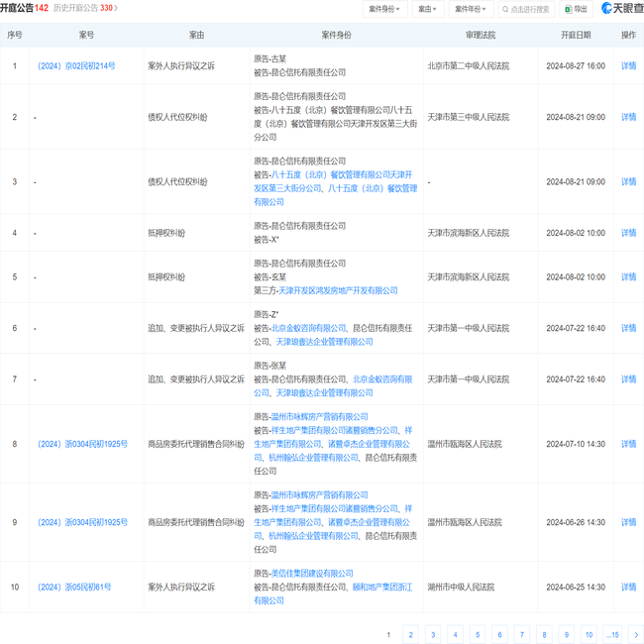The width and height of the screenshot is (644, 644).
Task: Go to page 7
Action: (522, 634)
